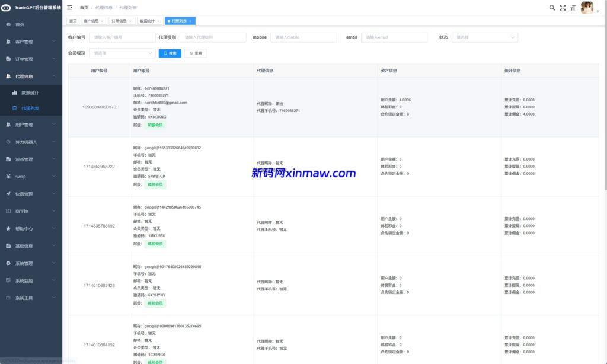Click the 客户编号 input field
Viewport: 607px width, 364px height.
click(122, 37)
